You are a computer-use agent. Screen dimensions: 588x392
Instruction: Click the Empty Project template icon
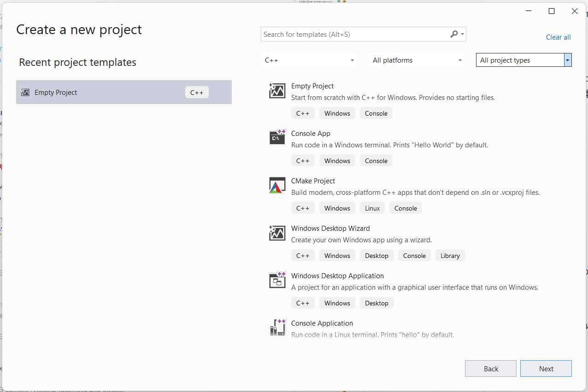(x=277, y=90)
